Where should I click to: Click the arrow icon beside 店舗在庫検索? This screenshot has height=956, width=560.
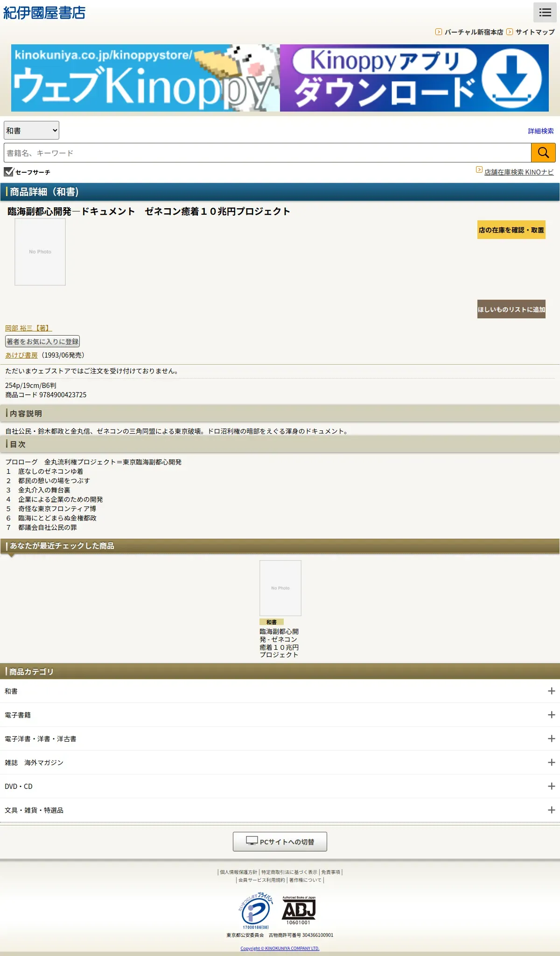[x=479, y=169]
